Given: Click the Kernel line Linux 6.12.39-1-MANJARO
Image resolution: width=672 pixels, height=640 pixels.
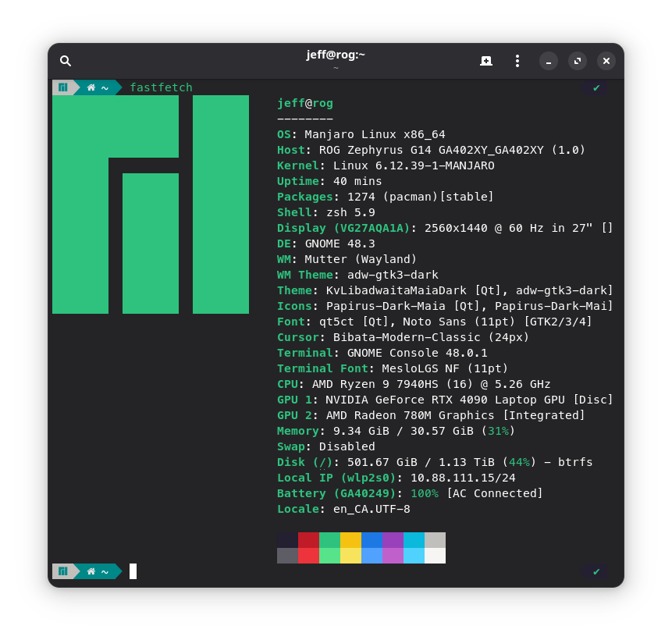Looking at the screenshot, I should tap(386, 165).
